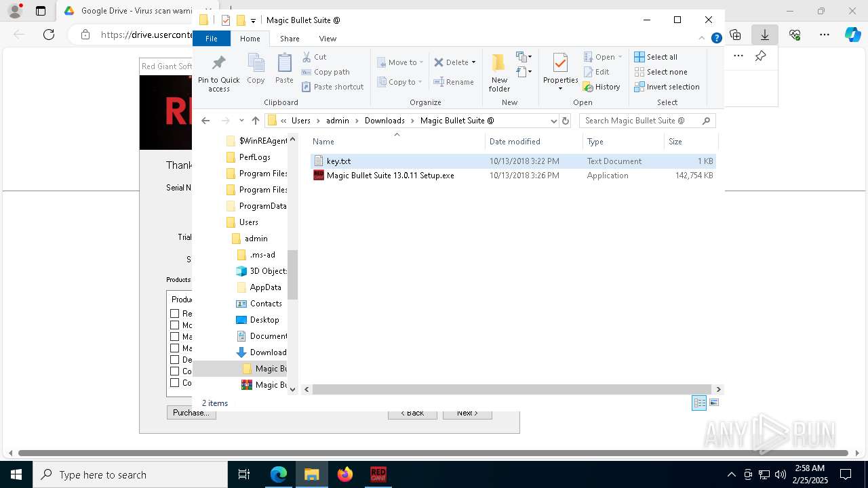Click History in Open group
This screenshot has height=488, width=868.
(x=601, y=87)
